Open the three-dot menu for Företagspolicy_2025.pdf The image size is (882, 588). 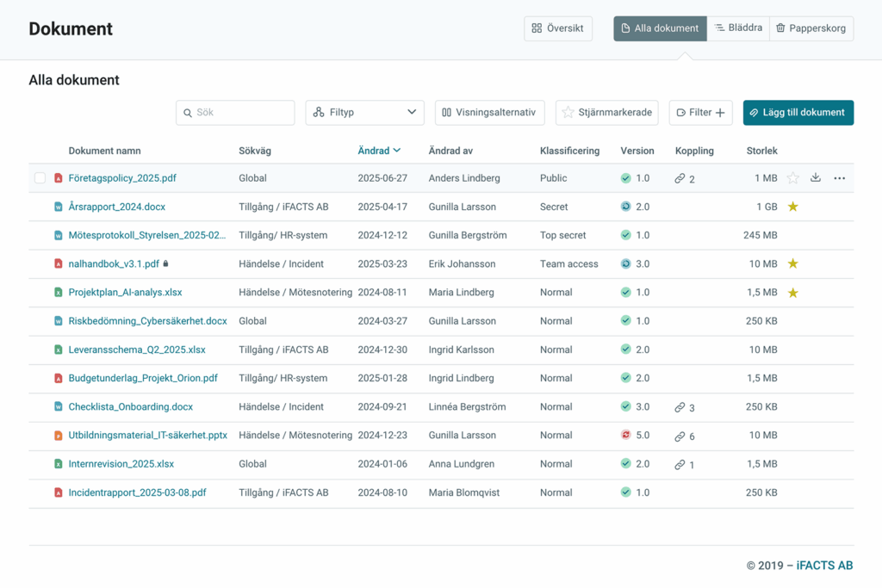point(839,178)
